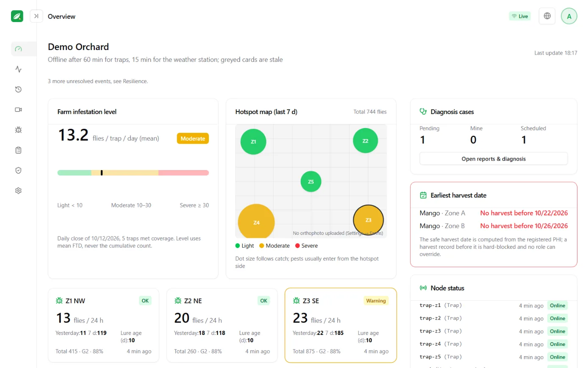Click '3 more unresolved events' notice
588x368 pixels.
point(98,81)
